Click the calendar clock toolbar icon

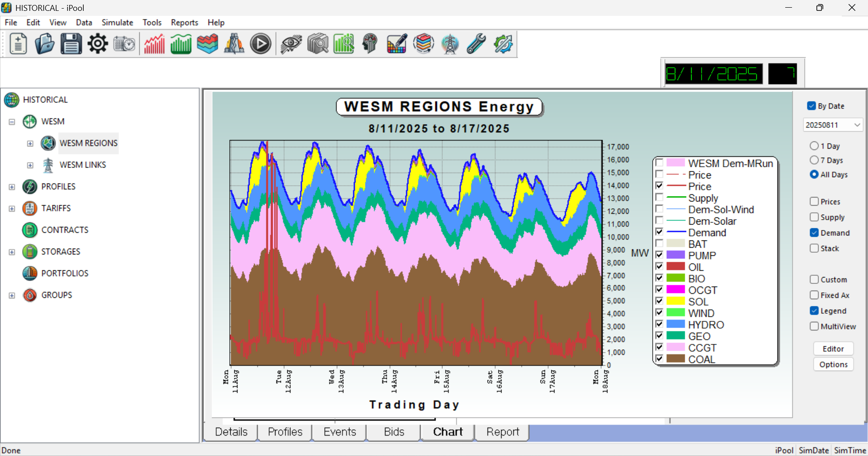point(124,44)
